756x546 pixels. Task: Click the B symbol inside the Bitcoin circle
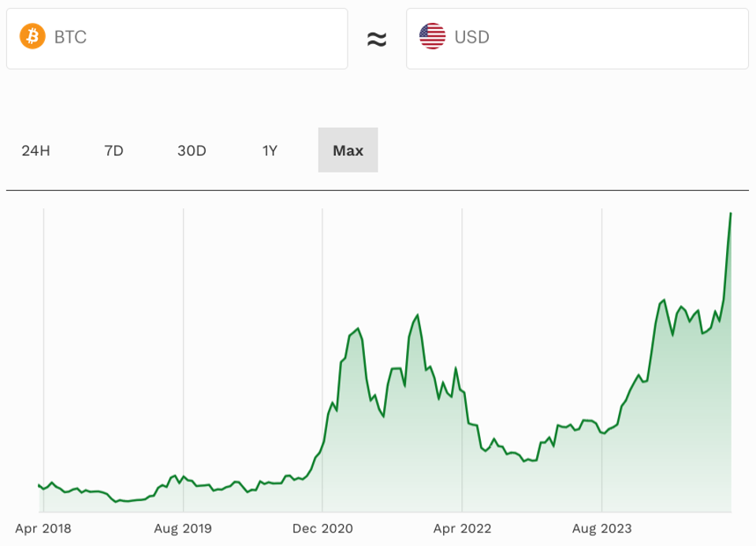32,35
